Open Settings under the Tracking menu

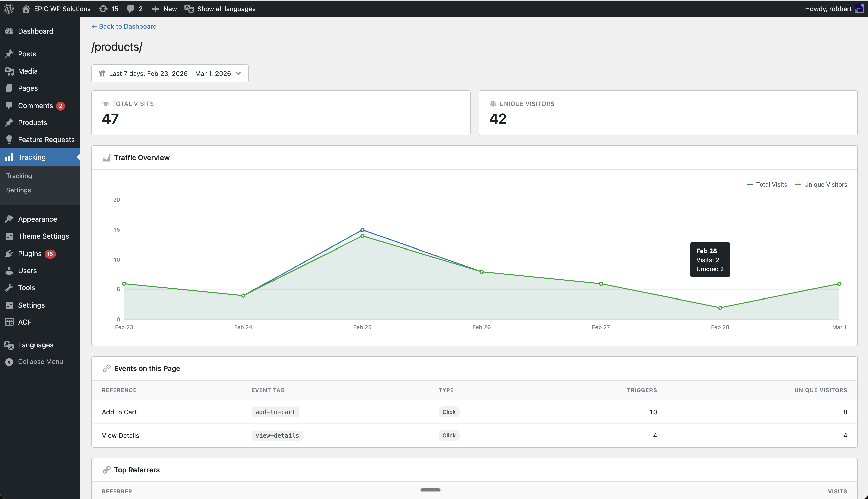[19, 190]
